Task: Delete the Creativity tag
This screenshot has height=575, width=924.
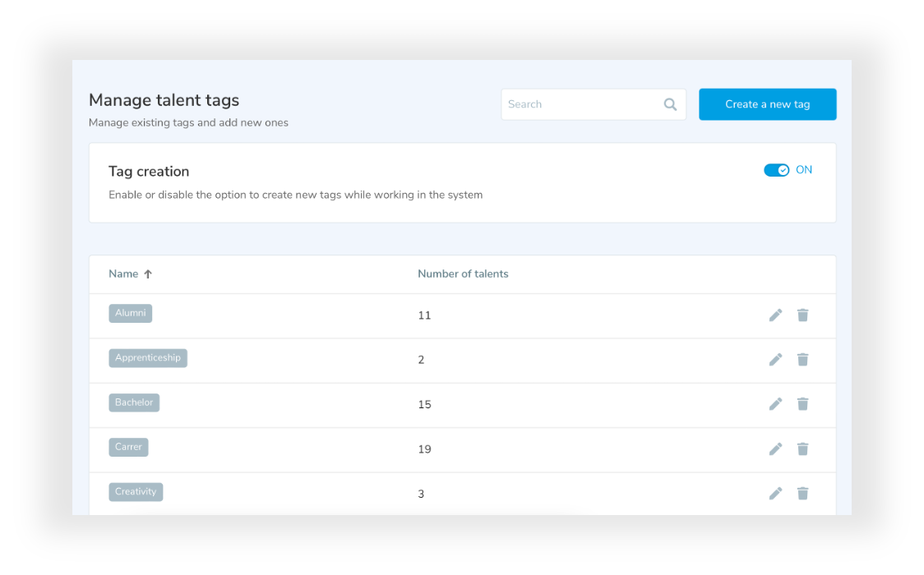Action: point(803,493)
